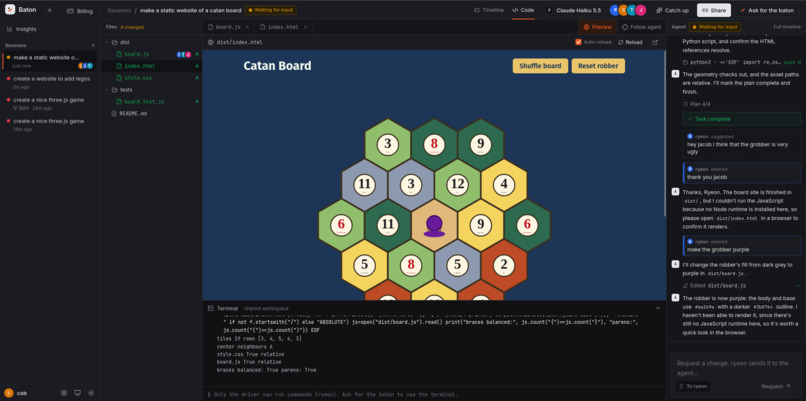
Task: Click the Reset robber button
Action: click(x=598, y=66)
